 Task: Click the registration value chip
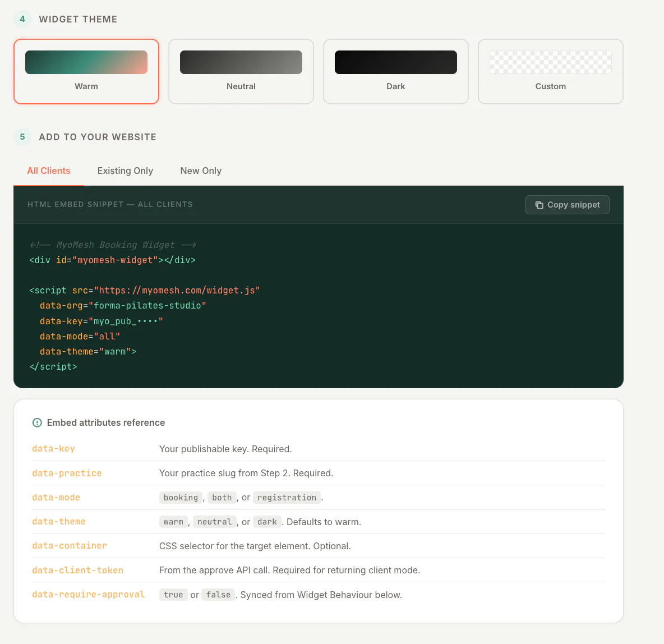(287, 498)
